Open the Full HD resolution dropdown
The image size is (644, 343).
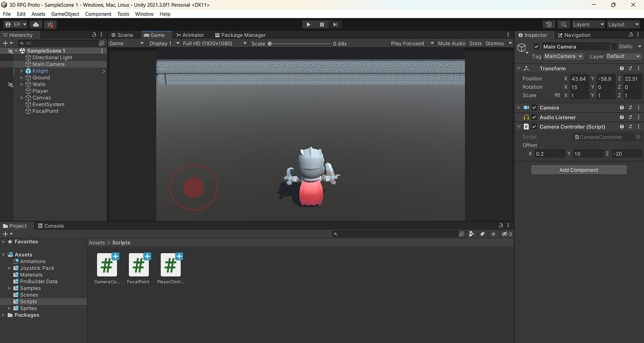[x=214, y=43]
